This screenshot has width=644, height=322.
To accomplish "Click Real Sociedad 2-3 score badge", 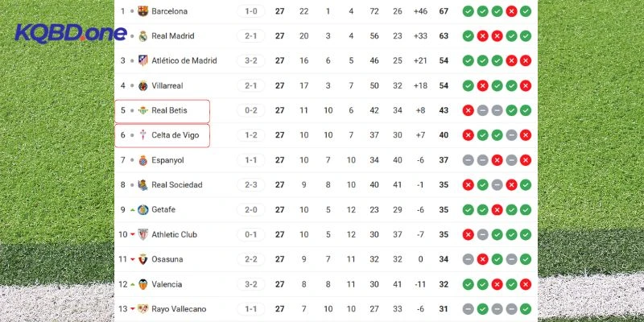I will click(x=250, y=185).
